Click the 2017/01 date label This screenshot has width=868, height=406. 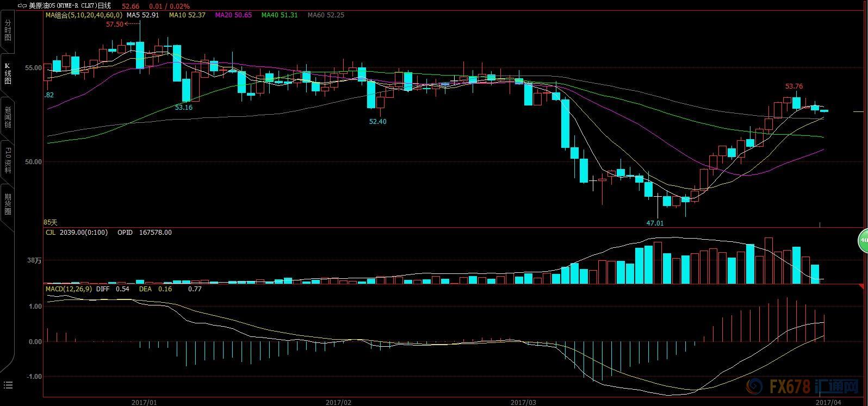(144, 402)
